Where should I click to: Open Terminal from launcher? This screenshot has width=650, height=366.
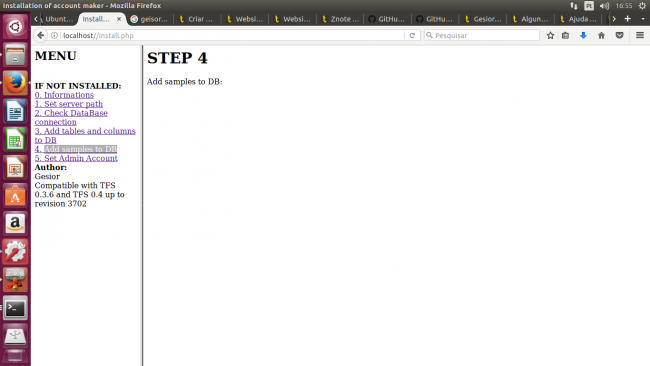pyautogui.click(x=15, y=308)
